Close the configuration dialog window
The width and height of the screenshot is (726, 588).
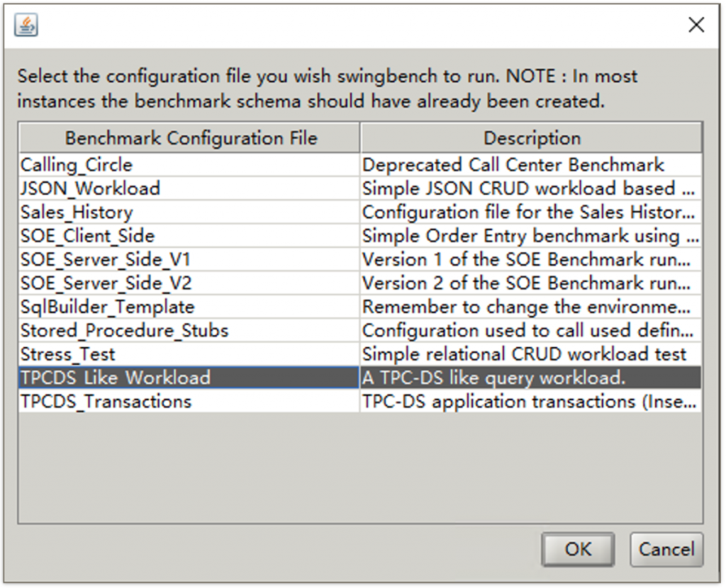point(696,26)
